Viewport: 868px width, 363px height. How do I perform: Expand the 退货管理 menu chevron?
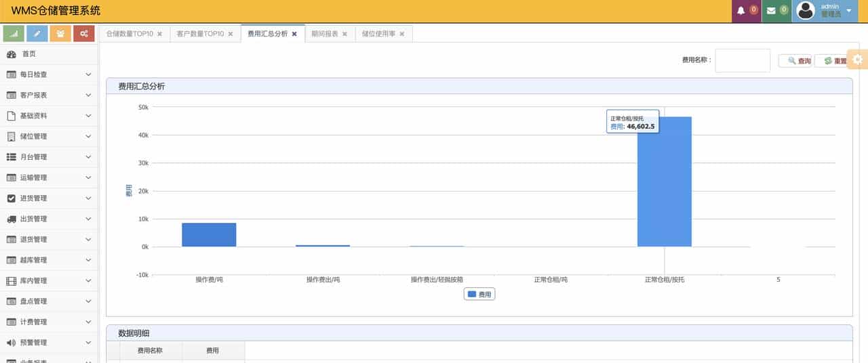point(88,239)
